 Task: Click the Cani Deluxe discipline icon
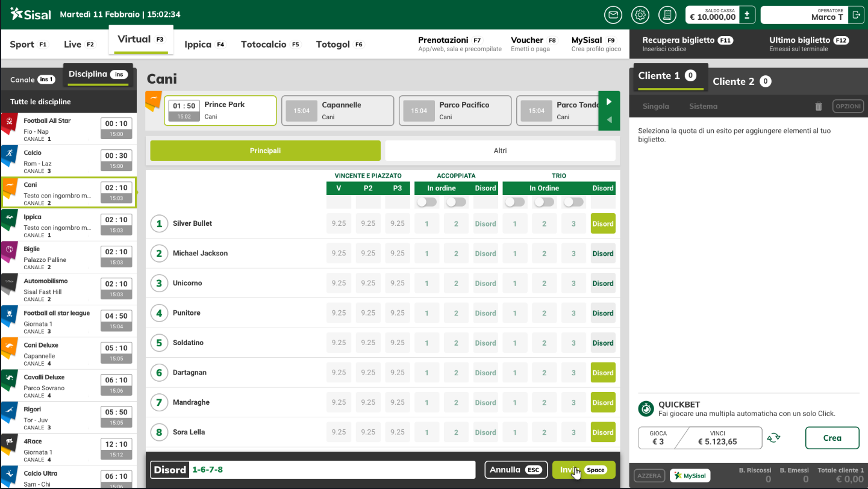coord(10,348)
